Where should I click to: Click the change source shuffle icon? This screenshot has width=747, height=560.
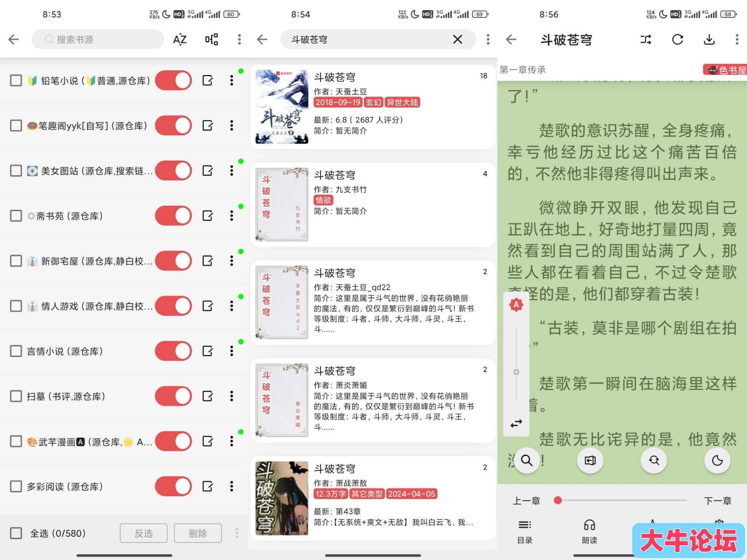[646, 39]
